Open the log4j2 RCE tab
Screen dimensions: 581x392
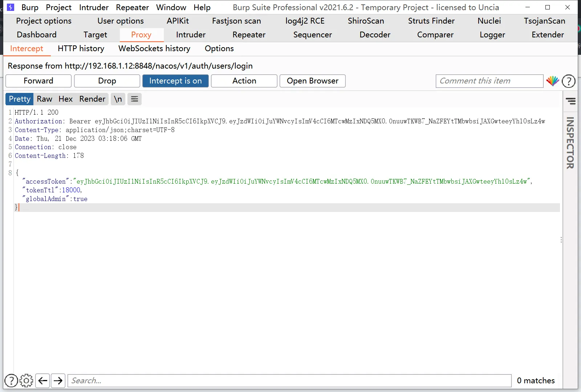305,21
